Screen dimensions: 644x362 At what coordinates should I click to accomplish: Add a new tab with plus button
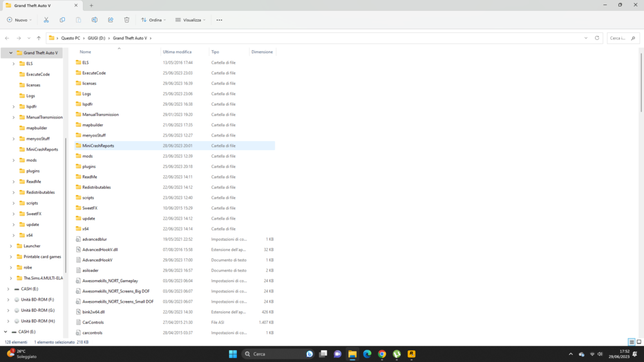[x=91, y=5]
